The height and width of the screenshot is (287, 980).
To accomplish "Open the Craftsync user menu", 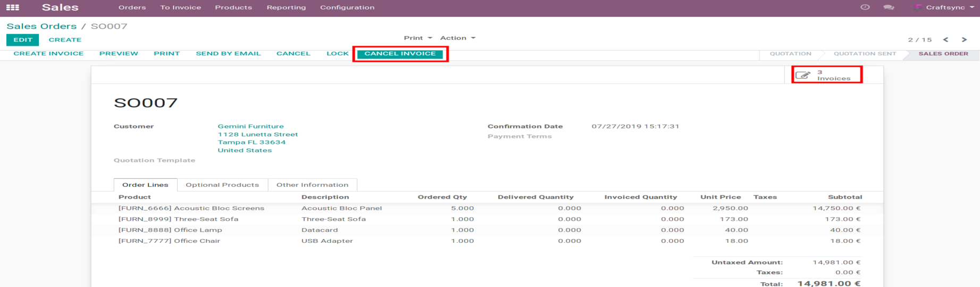I will tap(944, 7).
